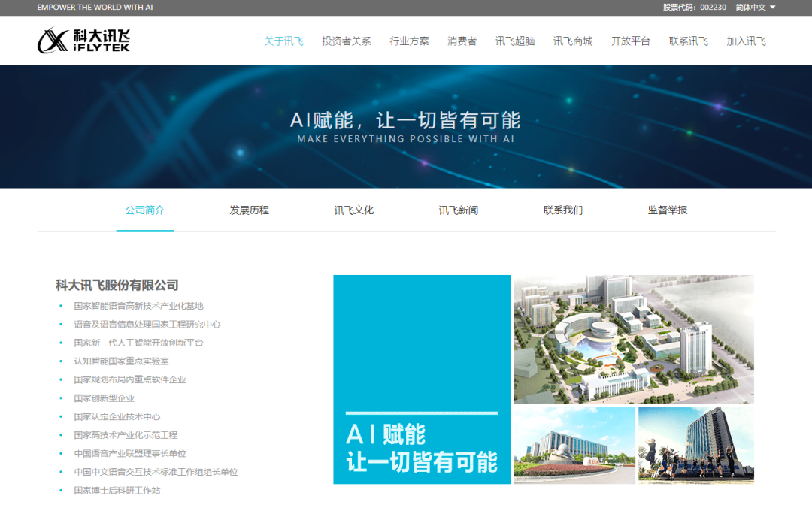Open 开放平台 navigation link

[631, 41]
